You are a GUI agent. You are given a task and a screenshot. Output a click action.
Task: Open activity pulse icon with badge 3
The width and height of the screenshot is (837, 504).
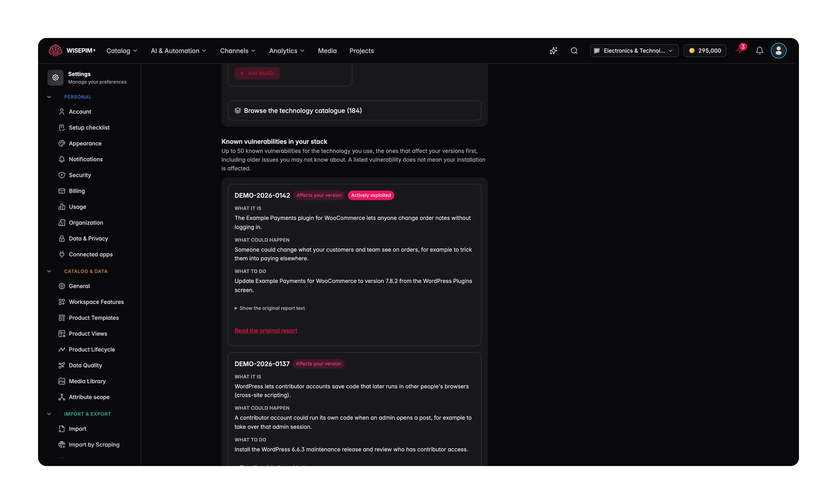(740, 50)
